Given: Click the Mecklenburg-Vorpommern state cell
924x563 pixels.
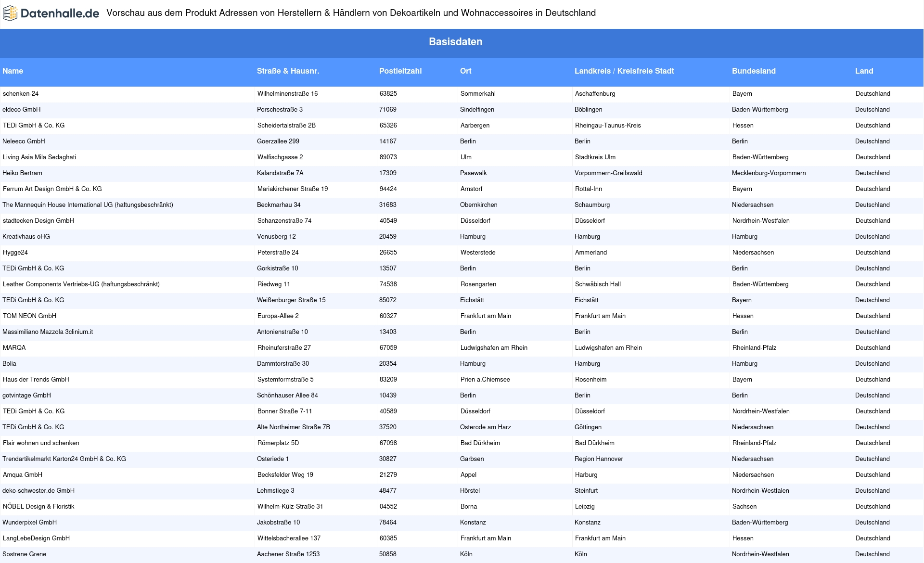Looking at the screenshot, I should click(769, 173).
